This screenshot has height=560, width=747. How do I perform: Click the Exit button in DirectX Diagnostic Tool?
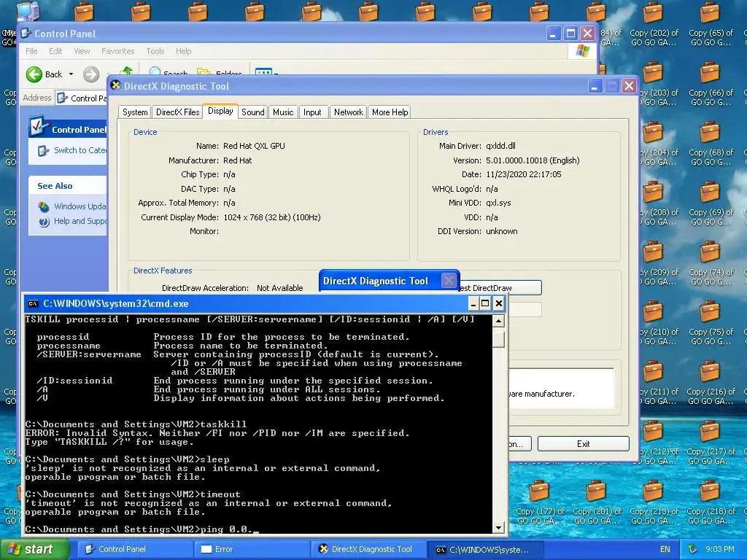(x=583, y=444)
